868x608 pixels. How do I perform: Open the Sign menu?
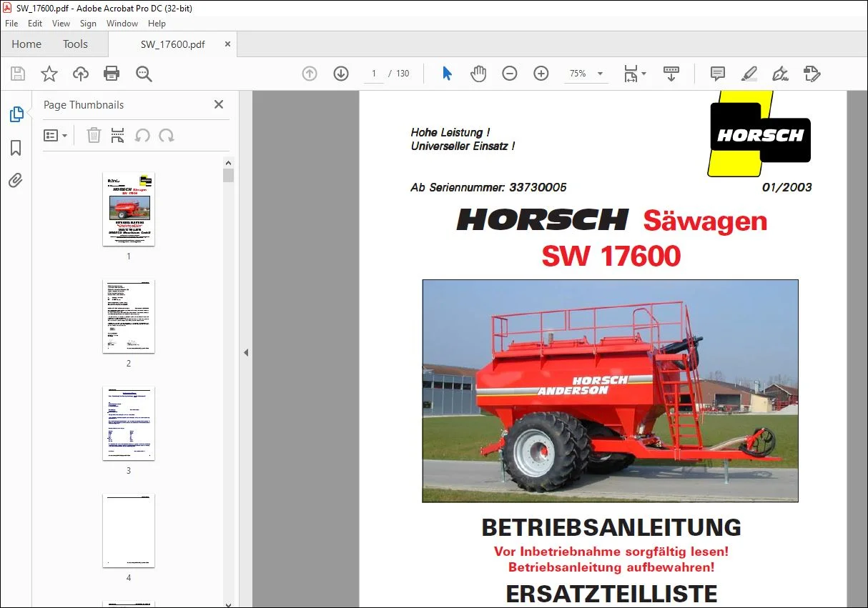click(88, 24)
